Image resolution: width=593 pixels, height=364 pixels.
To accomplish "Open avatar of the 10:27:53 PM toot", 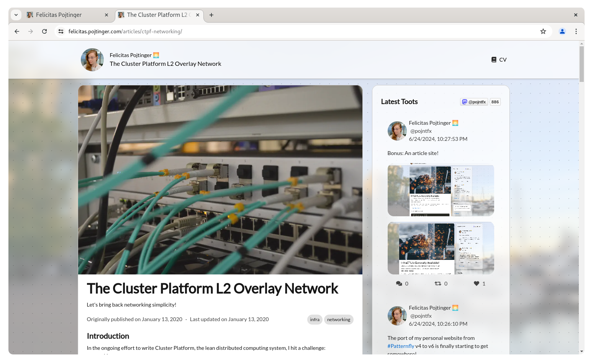I will click(x=397, y=131).
